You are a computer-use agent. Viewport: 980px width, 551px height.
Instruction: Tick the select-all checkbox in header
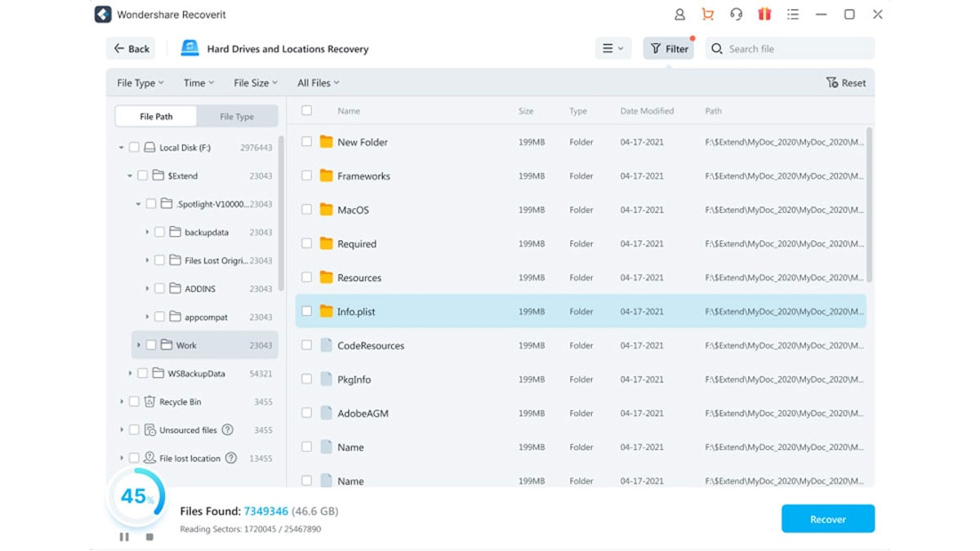point(307,111)
